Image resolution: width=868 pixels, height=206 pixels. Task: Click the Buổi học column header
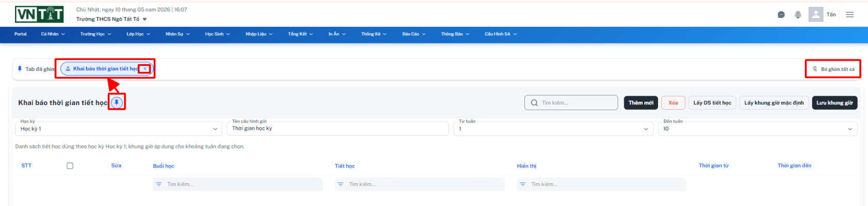point(163,166)
